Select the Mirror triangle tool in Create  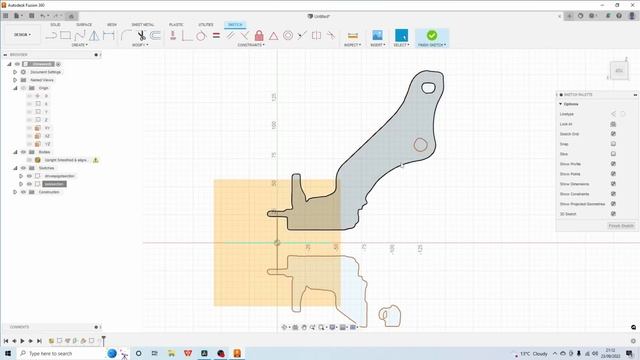point(94,36)
